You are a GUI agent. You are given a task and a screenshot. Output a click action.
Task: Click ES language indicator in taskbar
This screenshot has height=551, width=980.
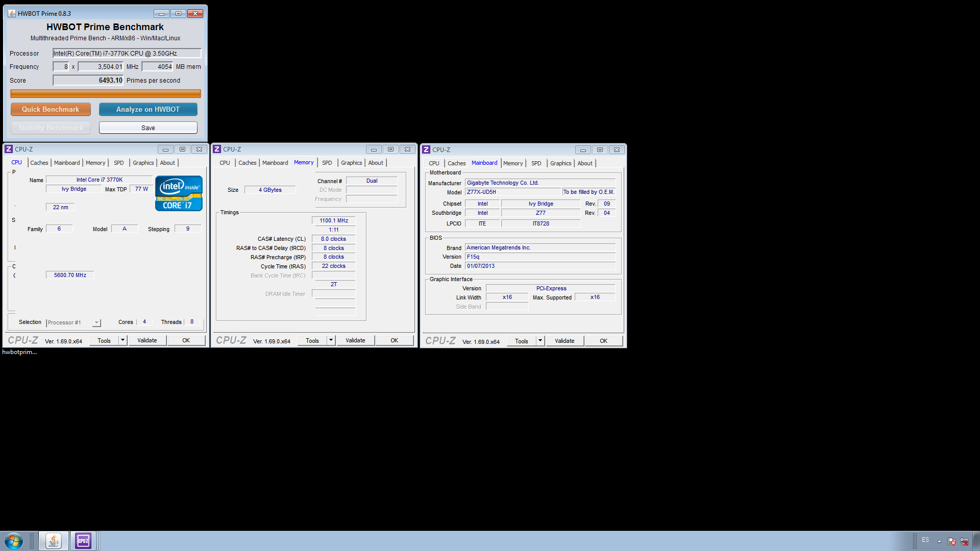[x=925, y=540]
